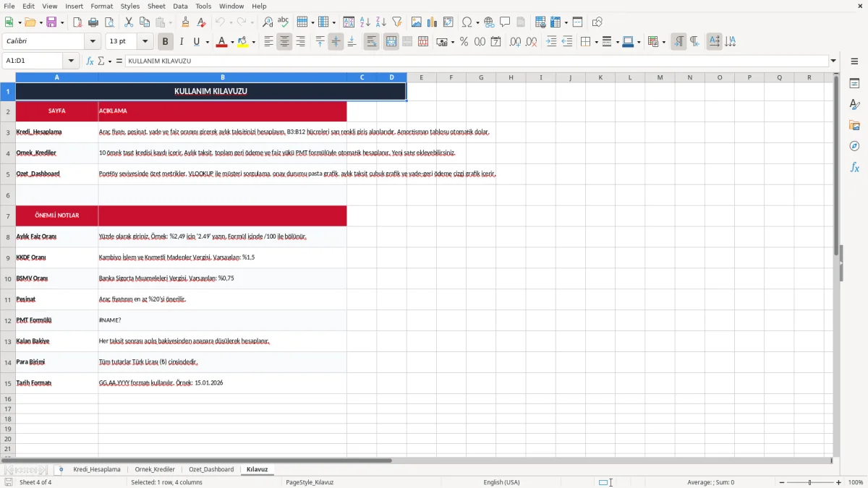Adjust the status bar zoom slider

[809, 482]
